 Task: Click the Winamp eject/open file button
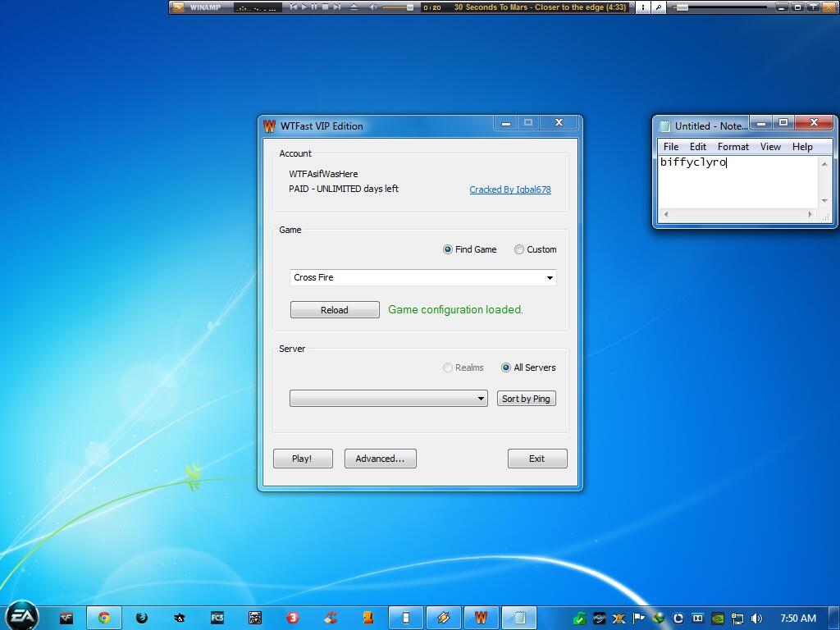click(x=354, y=7)
